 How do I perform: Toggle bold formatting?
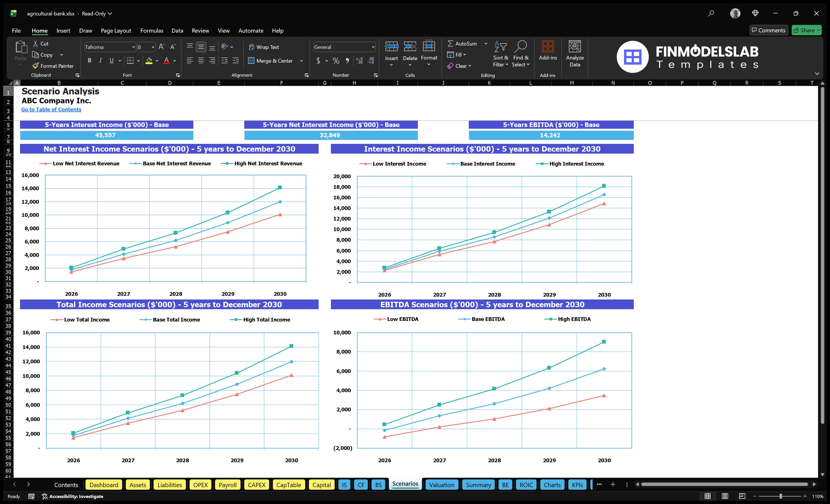click(x=89, y=61)
